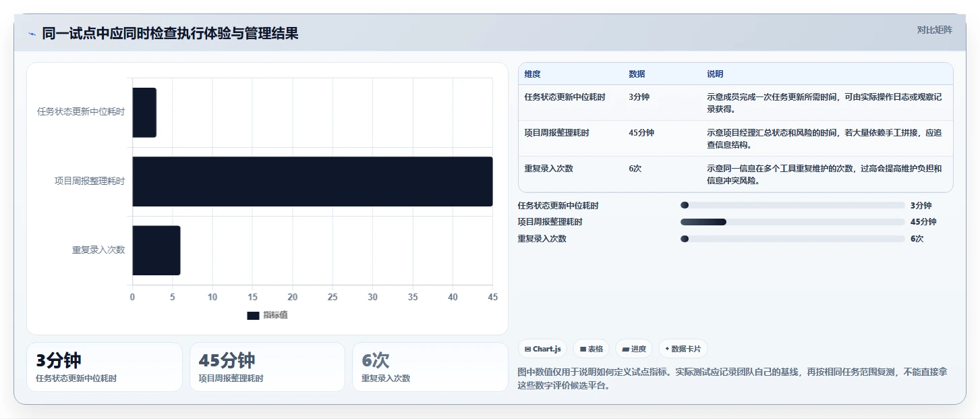Click the title 同一试点中应同时检查执行体验与管理结果
The height and width of the screenshot is (419, 980).
click(x=170, y=34)
